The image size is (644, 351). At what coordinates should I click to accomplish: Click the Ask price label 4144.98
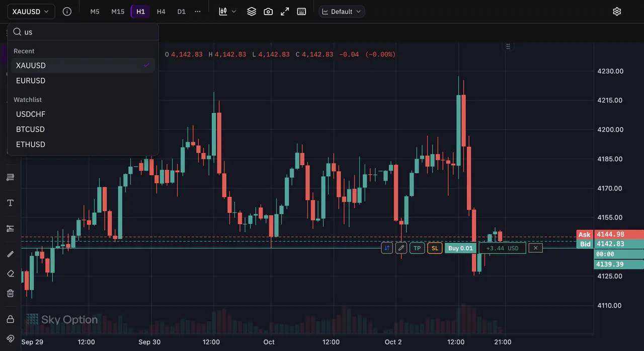[610, 234]
